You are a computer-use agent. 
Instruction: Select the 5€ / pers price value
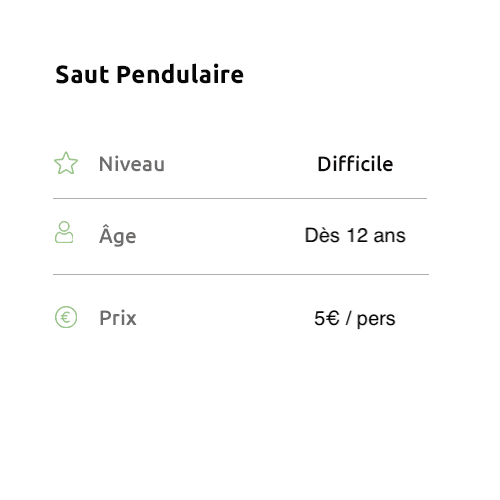355,319
